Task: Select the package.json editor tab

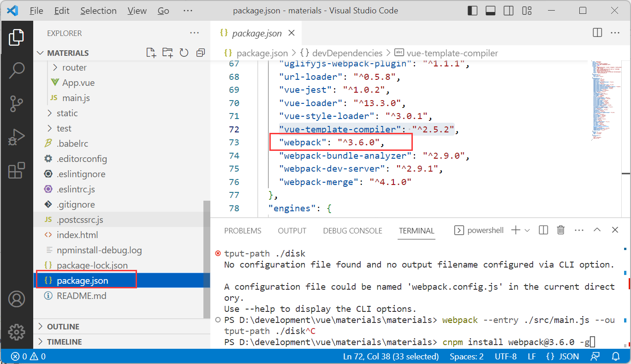Action: [x=256, y=33]
